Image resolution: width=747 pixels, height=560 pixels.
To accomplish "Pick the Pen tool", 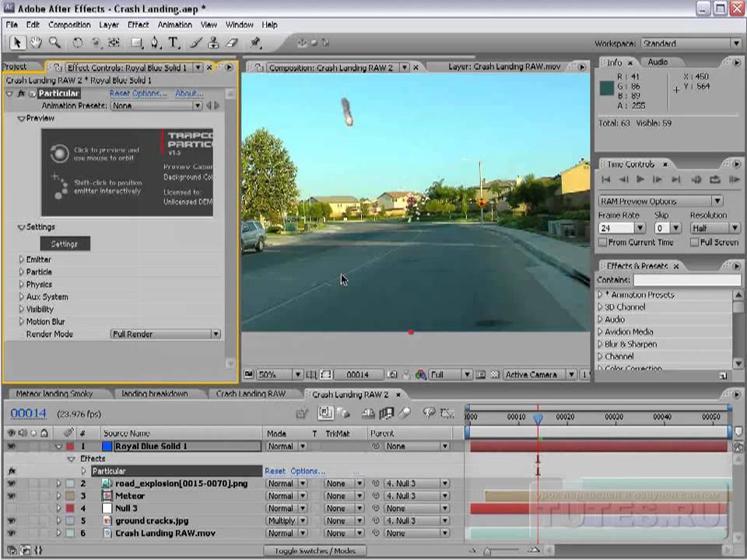I will pyautogui.click(x=155, y=43).
